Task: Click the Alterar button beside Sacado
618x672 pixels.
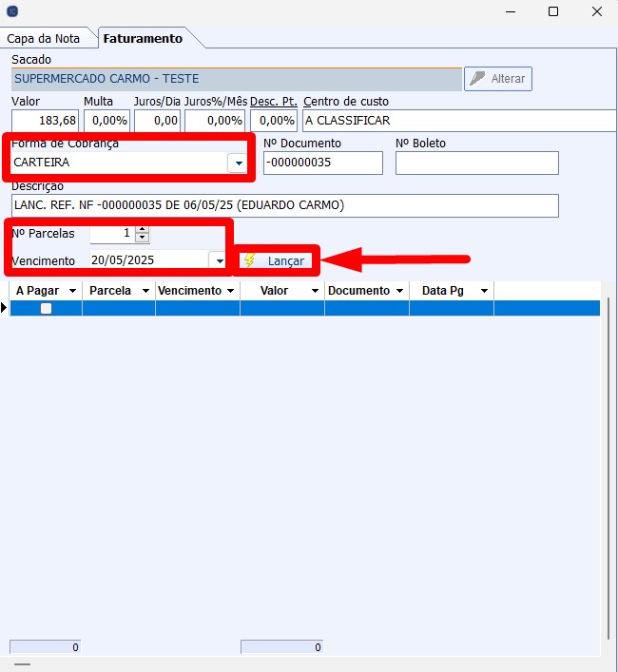Action: [498, 79]
